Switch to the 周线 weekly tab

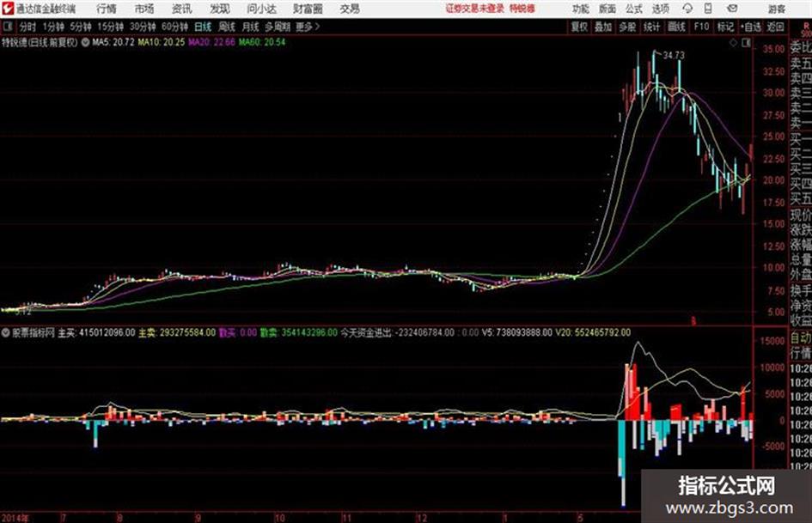pyautogui.click(x=227, y=27)
